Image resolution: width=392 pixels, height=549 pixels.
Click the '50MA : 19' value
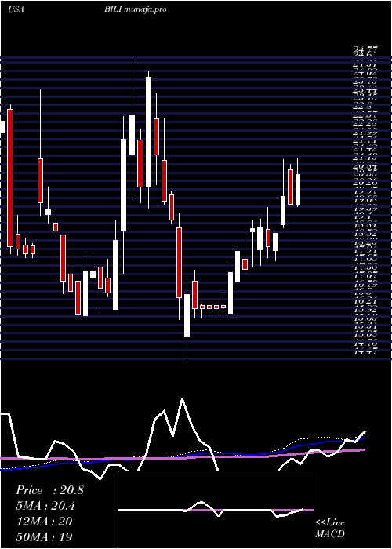coord(45,536)
